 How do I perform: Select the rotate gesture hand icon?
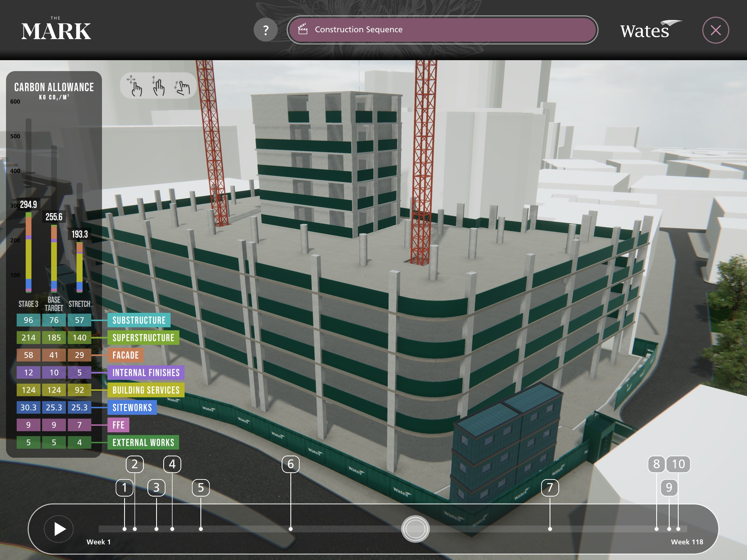pos(182,87)
